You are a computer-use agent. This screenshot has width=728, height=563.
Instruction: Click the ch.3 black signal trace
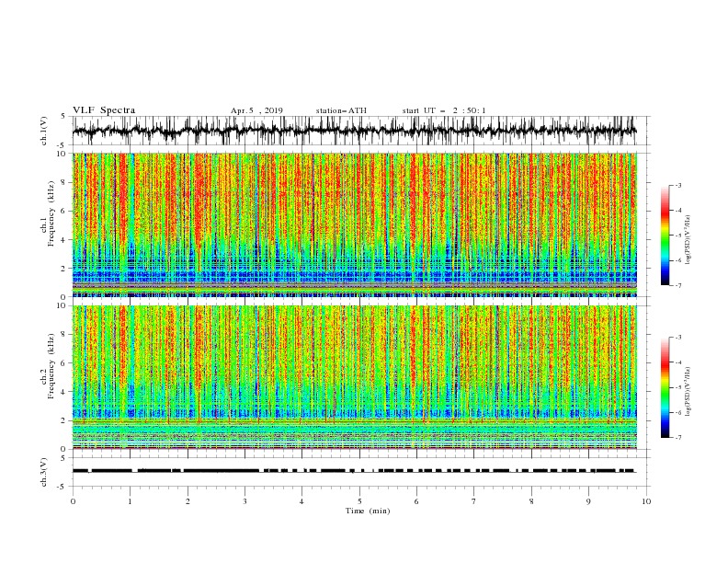(354, 471)
